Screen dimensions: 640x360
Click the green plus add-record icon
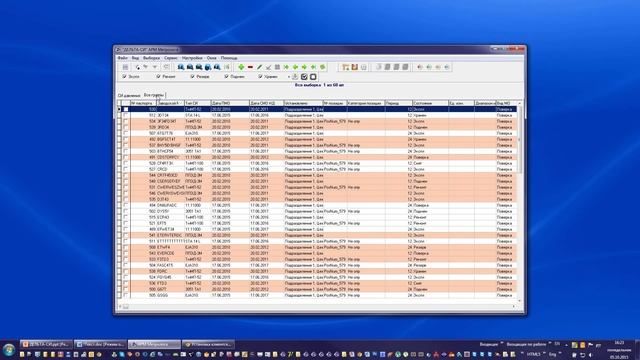tap(241, 67)
